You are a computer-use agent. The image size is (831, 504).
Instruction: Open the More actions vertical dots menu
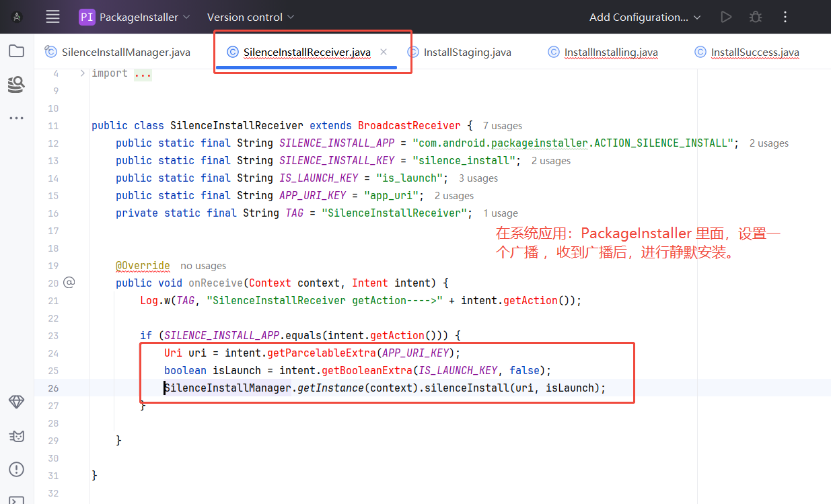[x=785, y=17]
